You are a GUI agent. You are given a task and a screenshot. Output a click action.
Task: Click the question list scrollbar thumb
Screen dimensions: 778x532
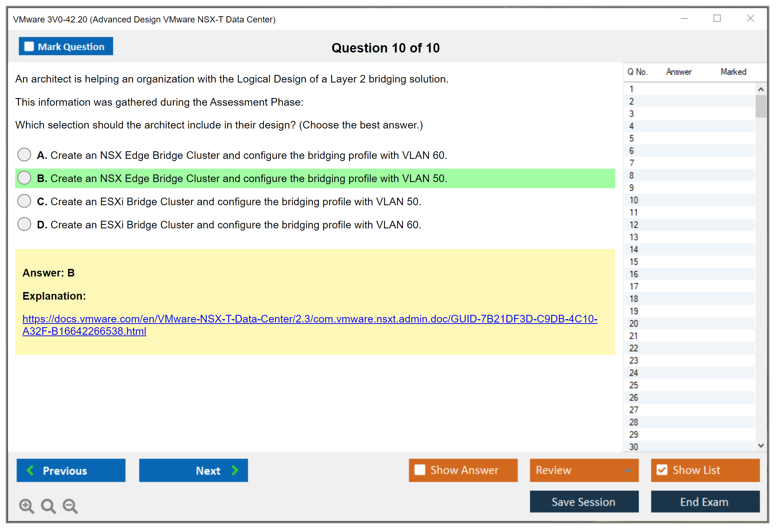[x=761, y=106]
